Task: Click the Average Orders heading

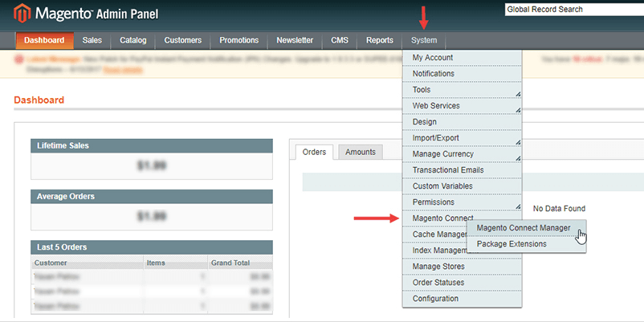Action: tap(66, 196)
